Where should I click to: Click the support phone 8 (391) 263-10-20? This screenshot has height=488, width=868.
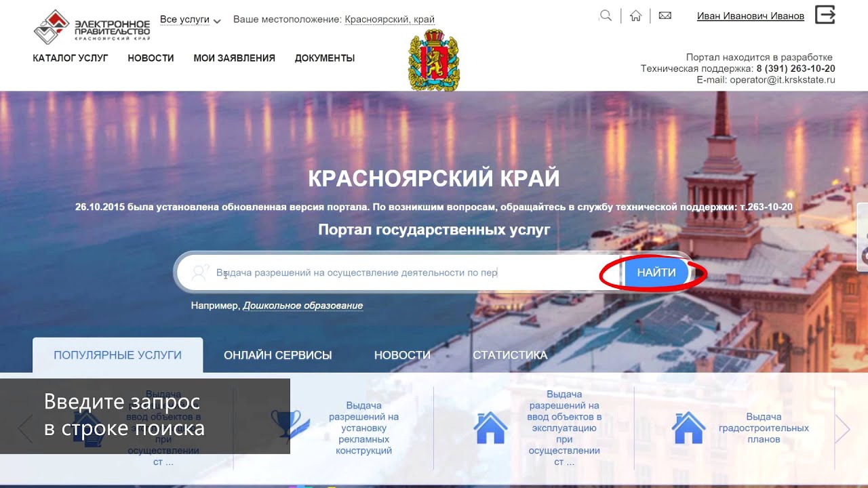796,68
